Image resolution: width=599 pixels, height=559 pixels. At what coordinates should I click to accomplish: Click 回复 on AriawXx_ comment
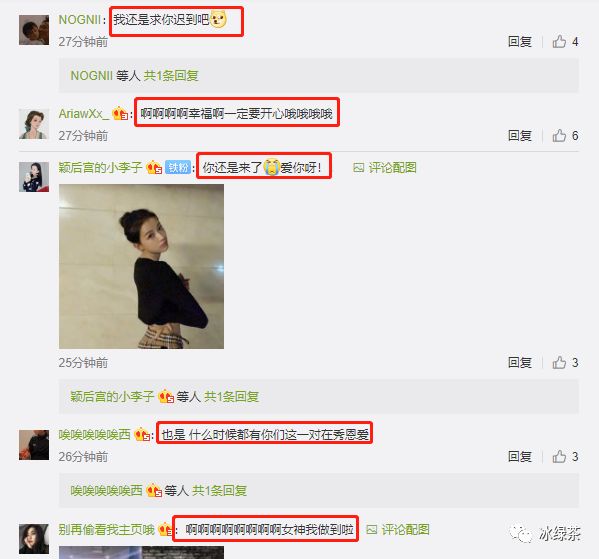[x=520, y=135]
